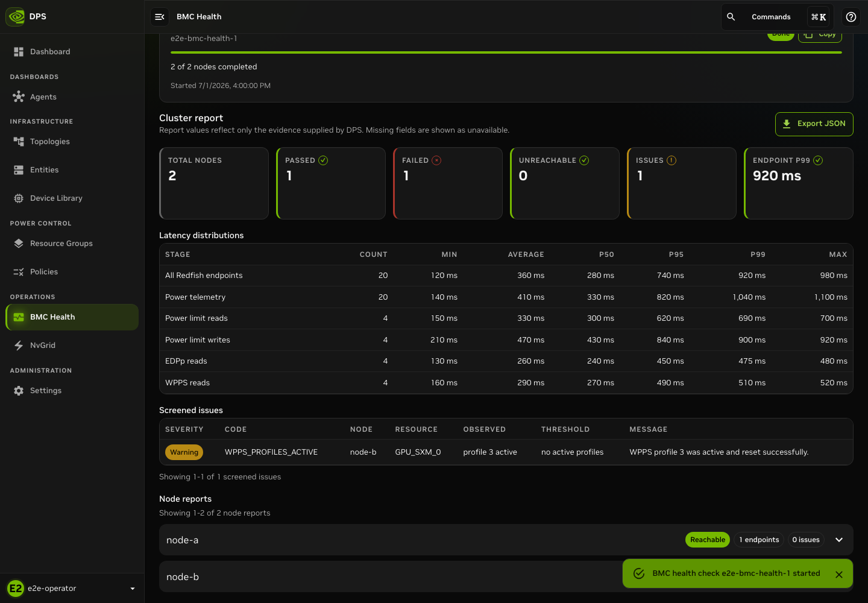Click the 1,100 ms max value
This screenshot has height=603, width=868.
point(831,297)
